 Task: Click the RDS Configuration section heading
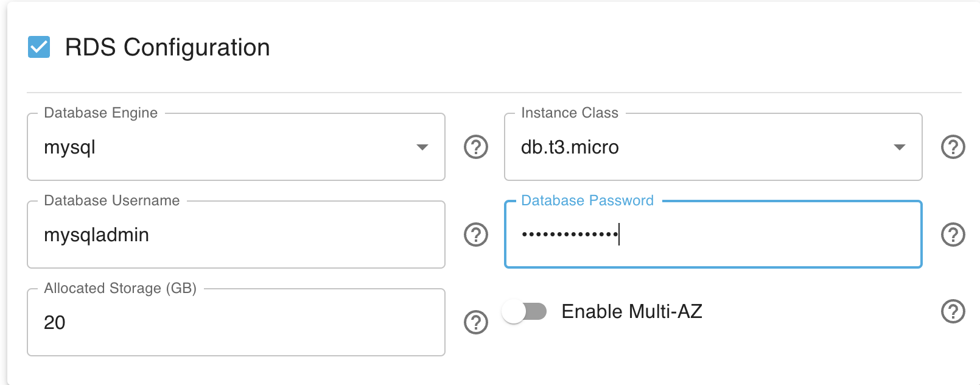click(x=167, y=48)
